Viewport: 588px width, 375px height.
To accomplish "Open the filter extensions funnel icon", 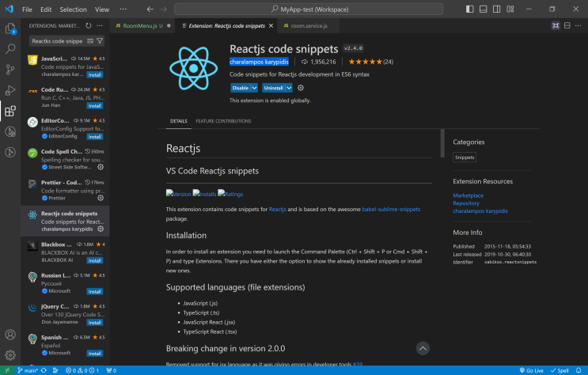I will click(100, 41).
